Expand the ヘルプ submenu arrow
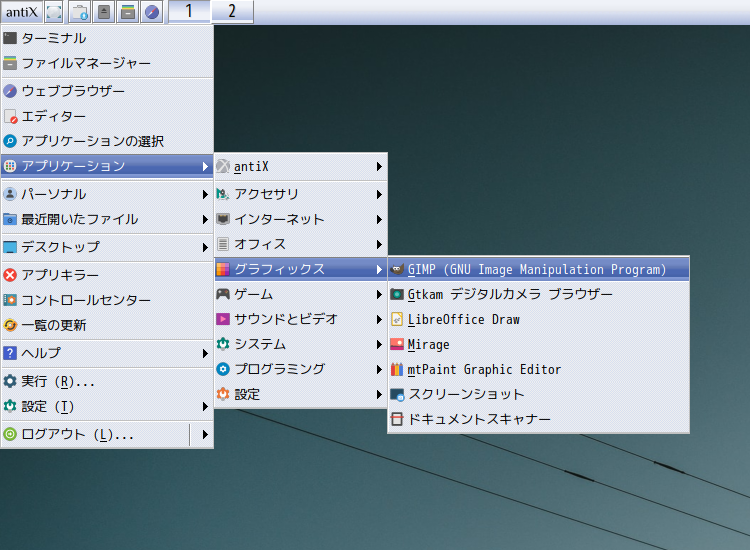The image size is (750, 550). [x=205, y=353]
